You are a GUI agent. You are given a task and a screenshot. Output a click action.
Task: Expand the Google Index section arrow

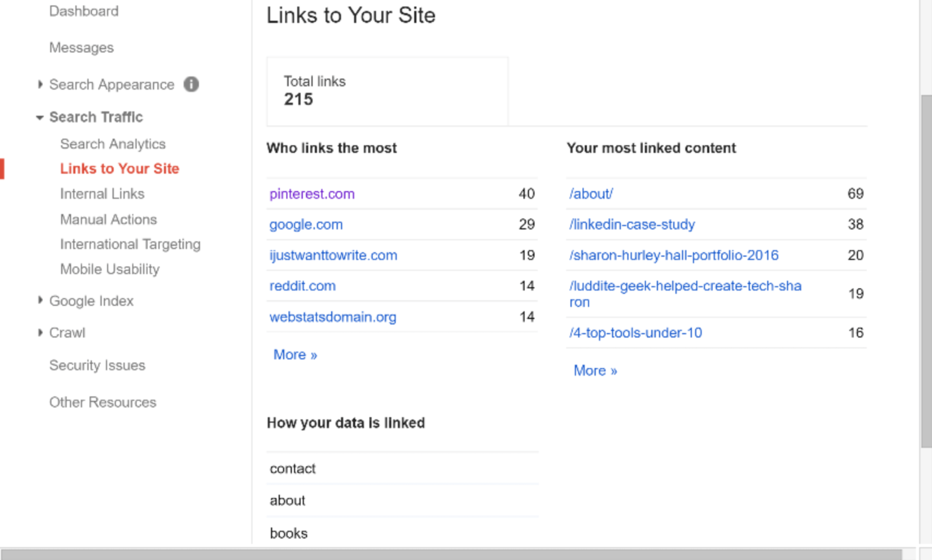coord(40,301)
